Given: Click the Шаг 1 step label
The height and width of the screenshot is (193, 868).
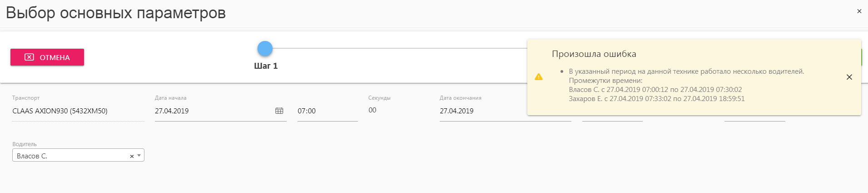Looking at the screenshot, I should click(266, 66).
